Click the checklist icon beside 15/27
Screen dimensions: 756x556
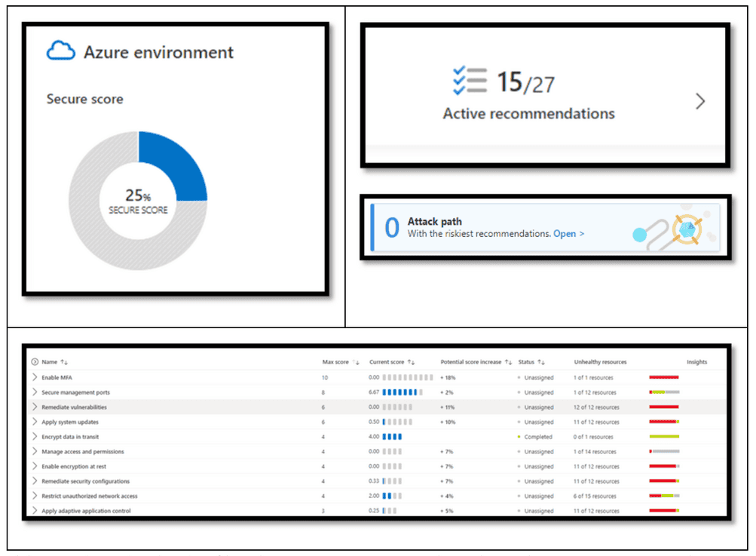click(469, 81)
